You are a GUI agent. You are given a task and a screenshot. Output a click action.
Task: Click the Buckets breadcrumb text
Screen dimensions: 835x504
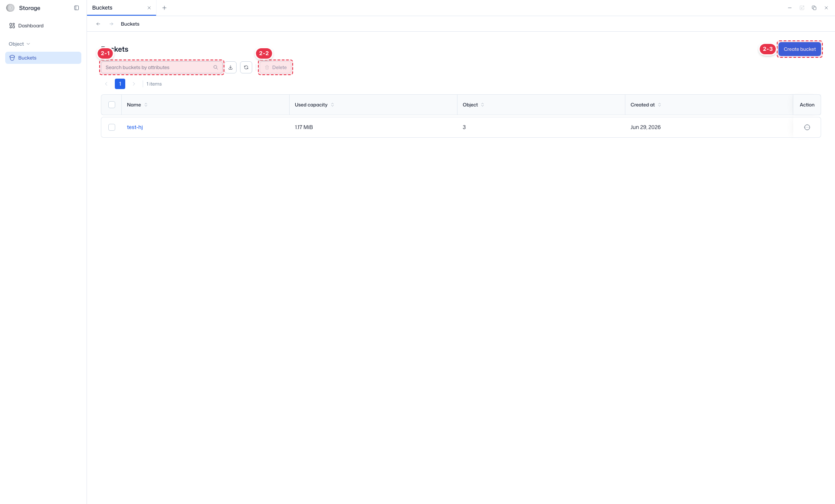tap(130, 24)
